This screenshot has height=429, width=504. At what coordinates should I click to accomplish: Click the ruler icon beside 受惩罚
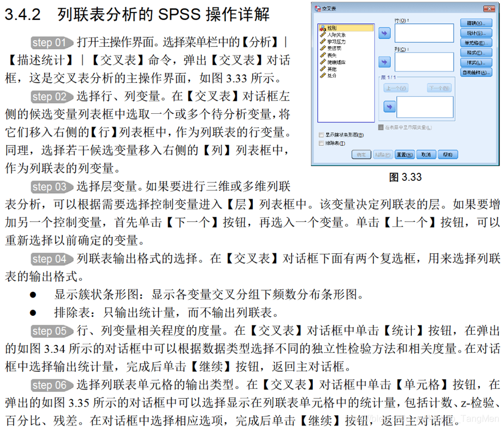click(323, 48)
